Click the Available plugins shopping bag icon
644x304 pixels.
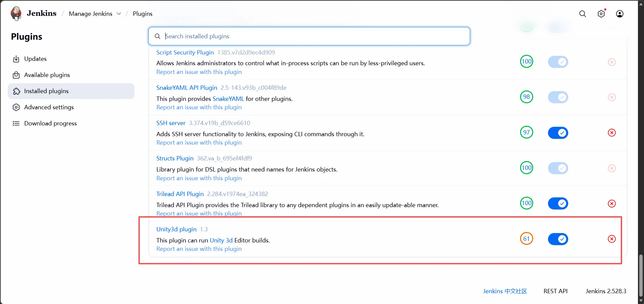pos(16,75)
